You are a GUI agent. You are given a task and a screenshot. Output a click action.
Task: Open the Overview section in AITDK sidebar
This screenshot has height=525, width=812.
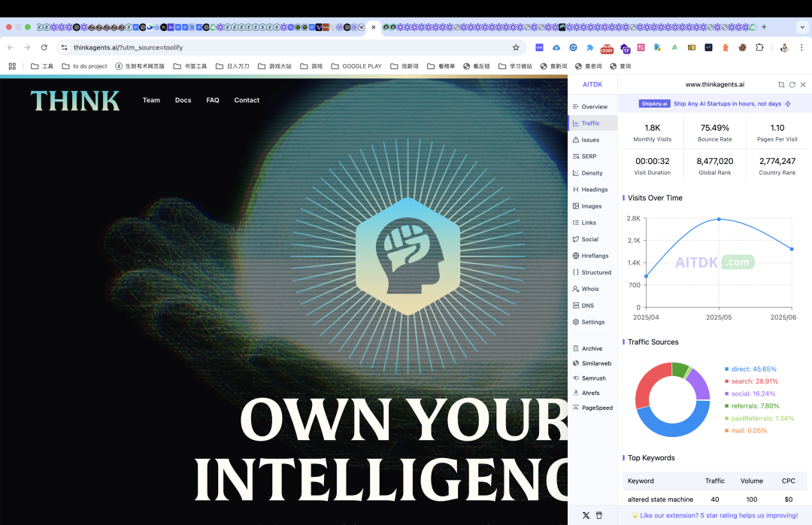(x=590, y=107)
